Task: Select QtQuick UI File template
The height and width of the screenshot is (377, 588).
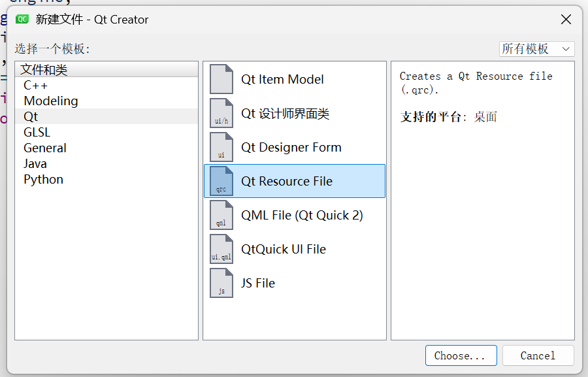Action: click(x=295, y=249)
